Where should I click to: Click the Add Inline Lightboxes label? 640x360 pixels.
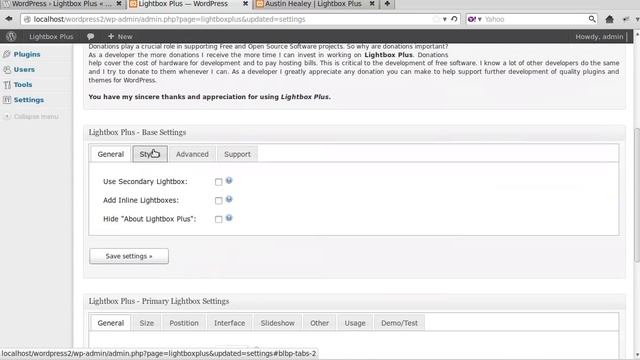pos(141,200)
